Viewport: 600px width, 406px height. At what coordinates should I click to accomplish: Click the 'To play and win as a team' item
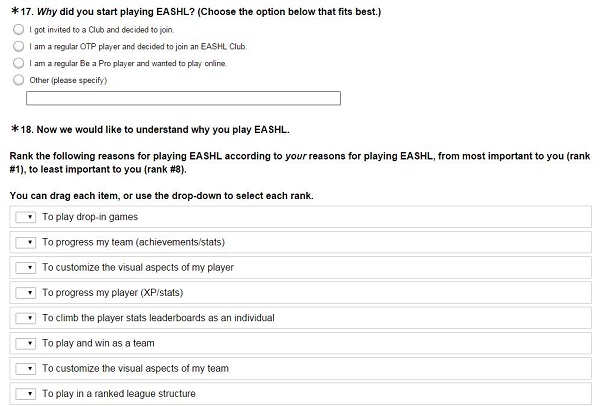[300, 343]
